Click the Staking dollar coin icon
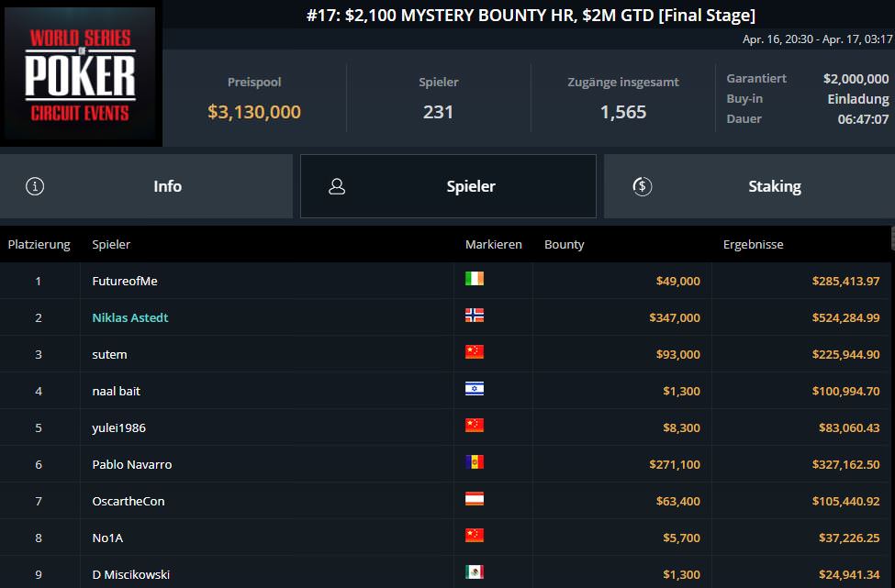This screenshot has width=895, height=588. click(643, 186)
